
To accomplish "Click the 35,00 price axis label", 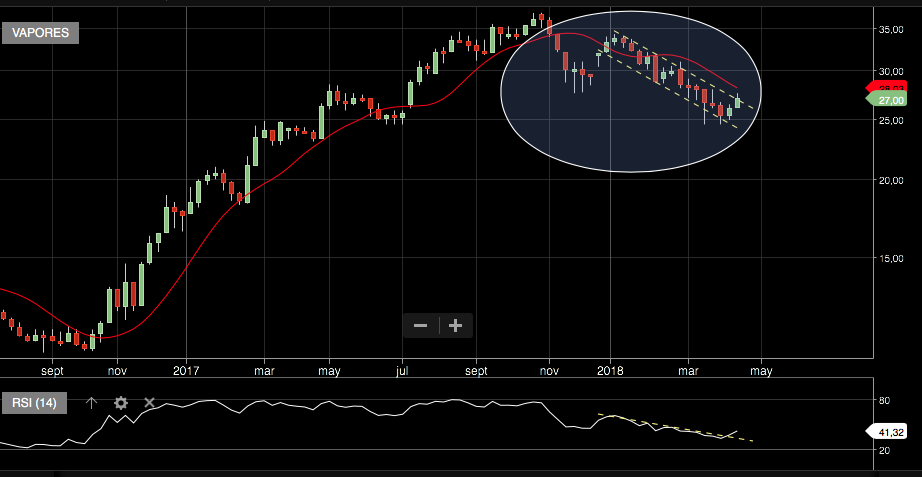I will coord(891,30).
